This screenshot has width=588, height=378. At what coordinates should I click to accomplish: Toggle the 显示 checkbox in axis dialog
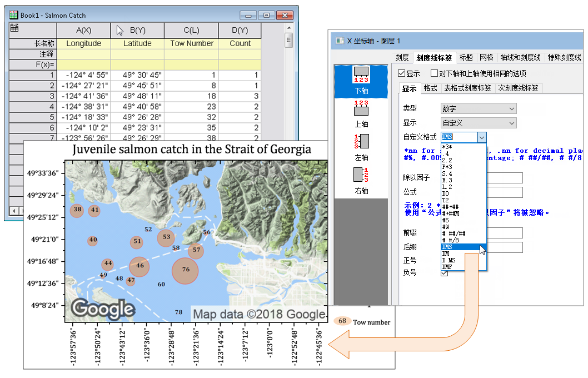[402, 73]
